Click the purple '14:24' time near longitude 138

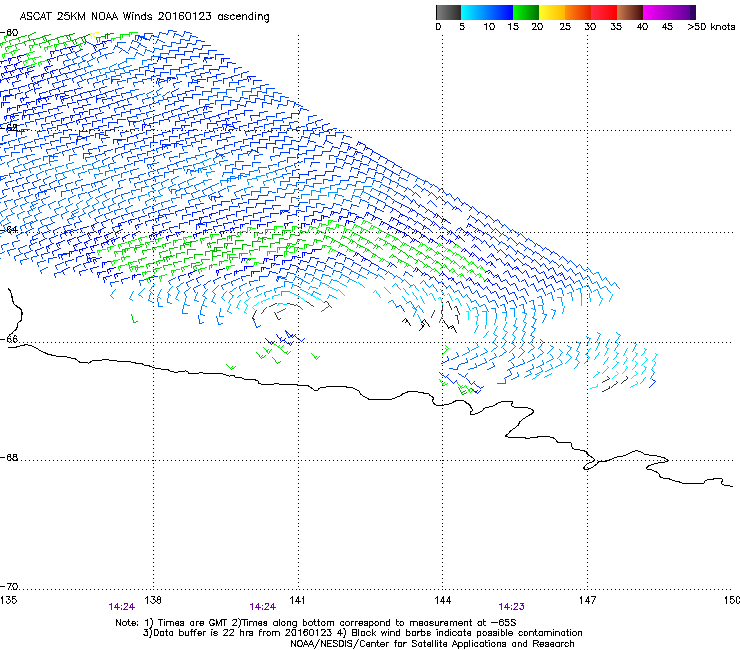(122, 607)
